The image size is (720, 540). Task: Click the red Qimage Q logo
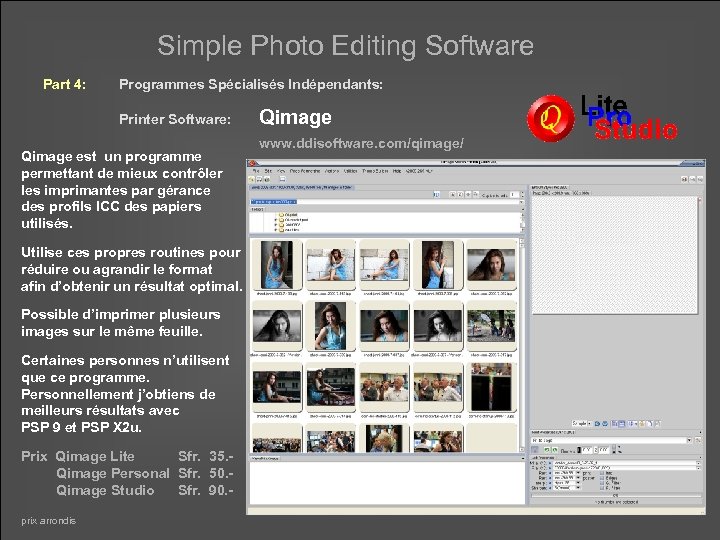click(x=551, y=118)
